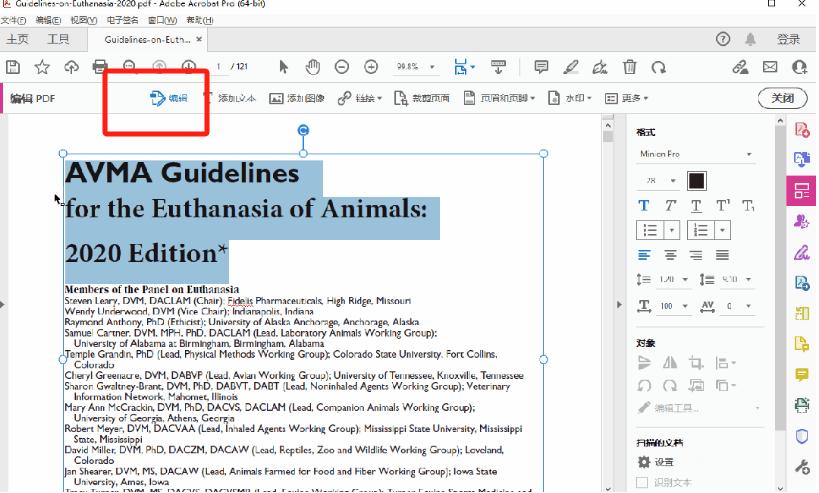Bookmark file with the star icon
Image resolution: width=819 pixels, height=493 pixels.
pyautogui.click(x=42, y=67)
